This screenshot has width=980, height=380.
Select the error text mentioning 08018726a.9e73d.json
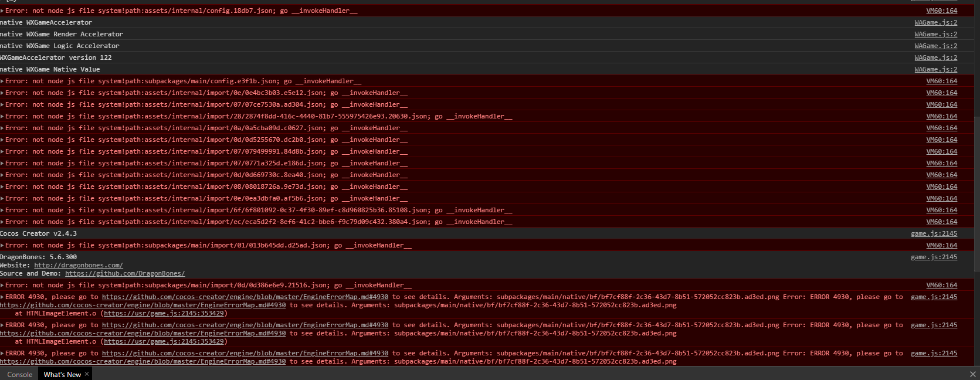pos(206,186)
